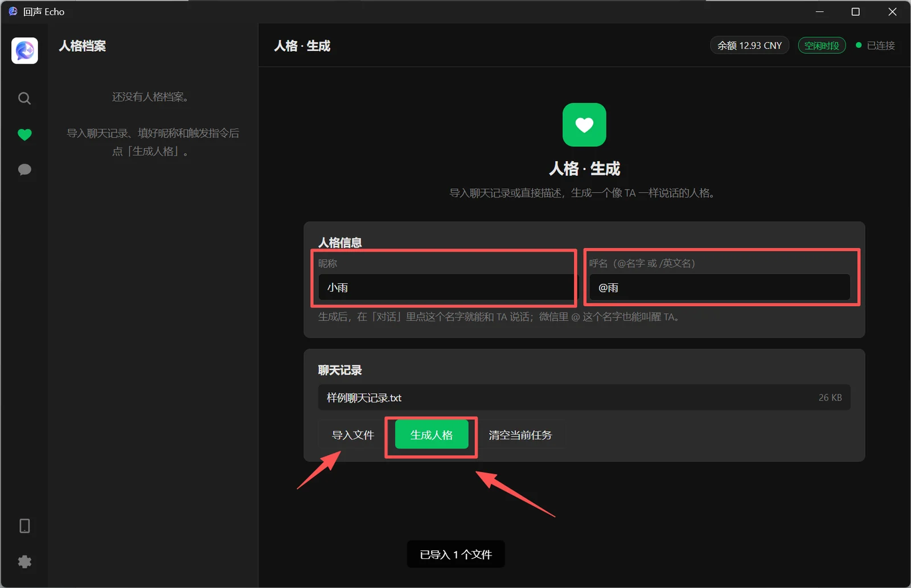Maximize the Echo window
911x588 pixels.
(x=855, y=11)
